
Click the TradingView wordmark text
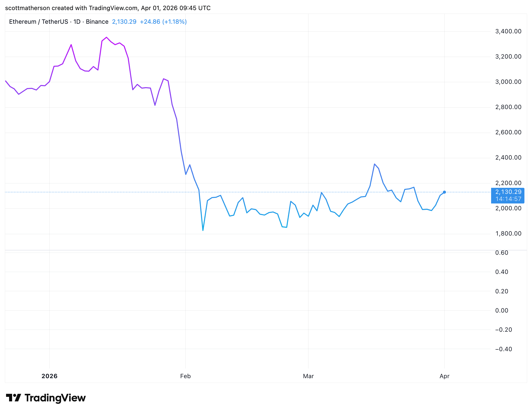pos(55,398)
